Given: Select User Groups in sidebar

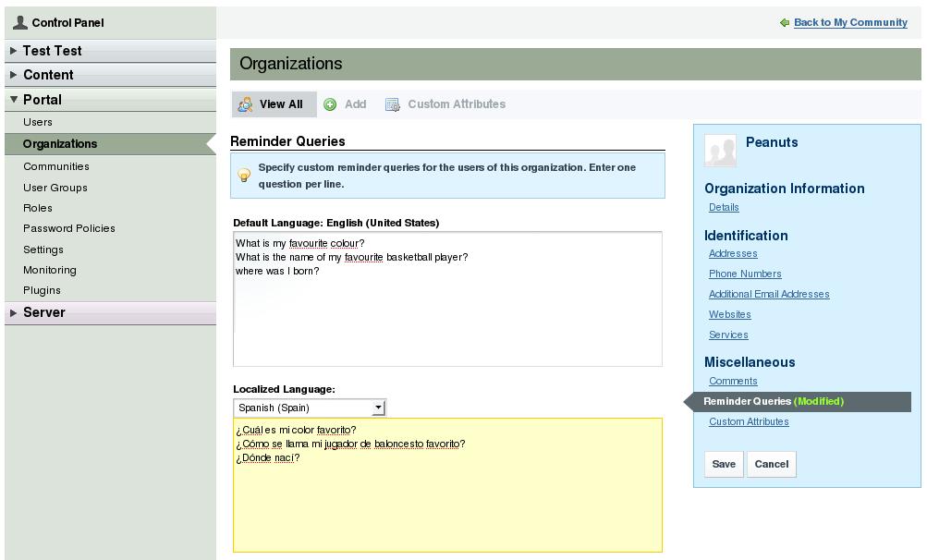Looking at the screenshot, I should click(x=55, y=188).
